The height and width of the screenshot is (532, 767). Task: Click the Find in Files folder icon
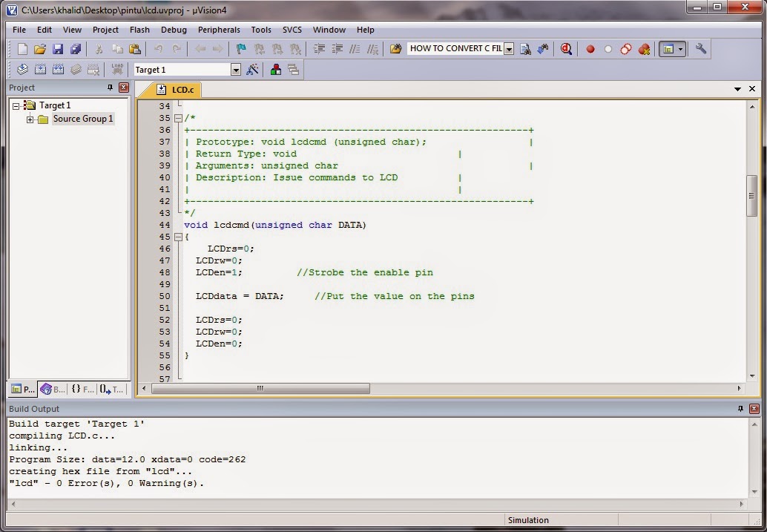395,49
